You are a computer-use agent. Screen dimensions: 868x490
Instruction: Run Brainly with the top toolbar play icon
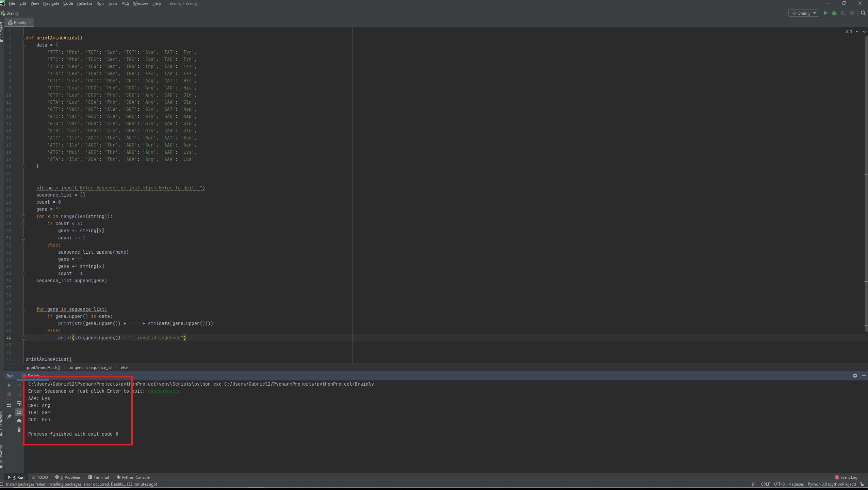point(825,13)
